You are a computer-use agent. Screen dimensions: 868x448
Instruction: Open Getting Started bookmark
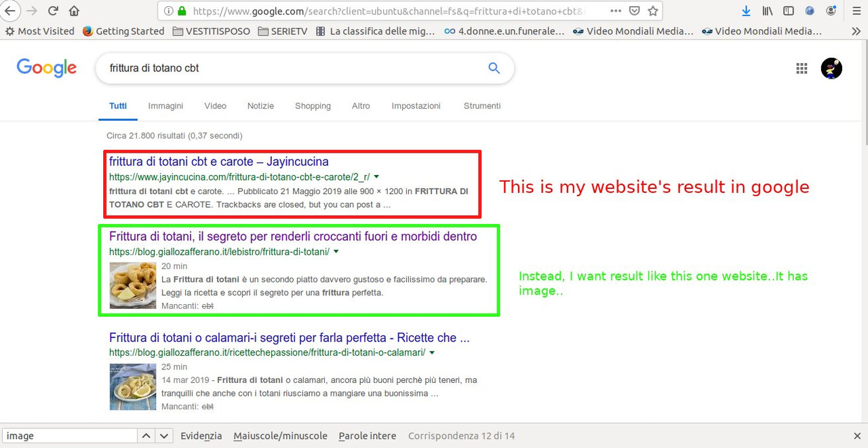point(123,31)
